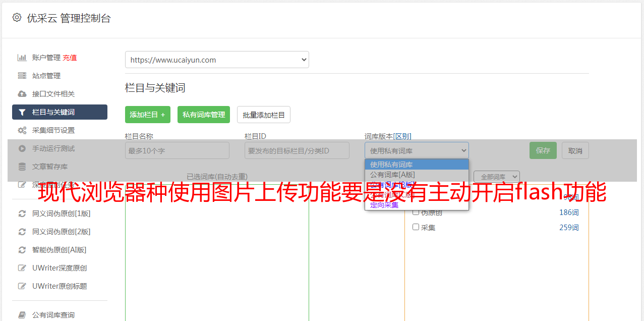Click the 259词 count link
This screenshot has height=321, width=644.
[569, 228]
